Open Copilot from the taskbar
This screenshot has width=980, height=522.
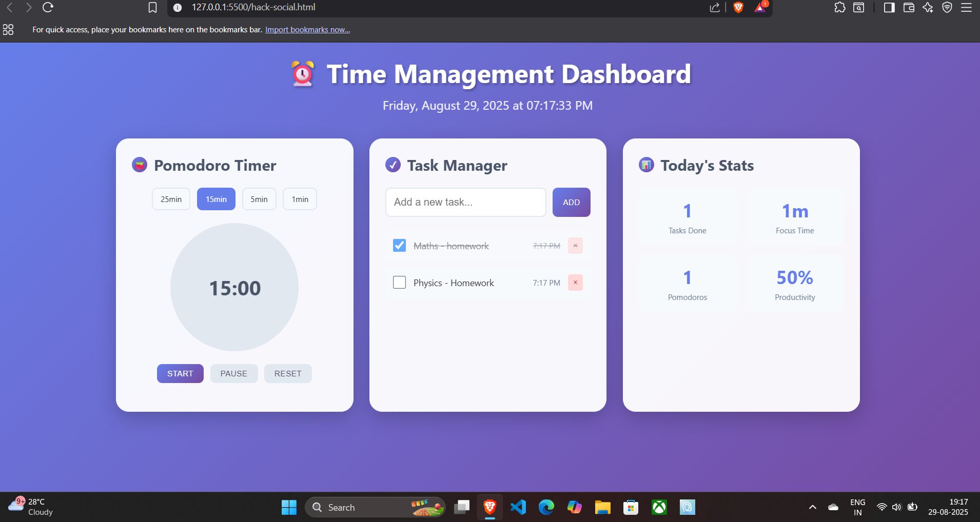(x=575, y=507)
